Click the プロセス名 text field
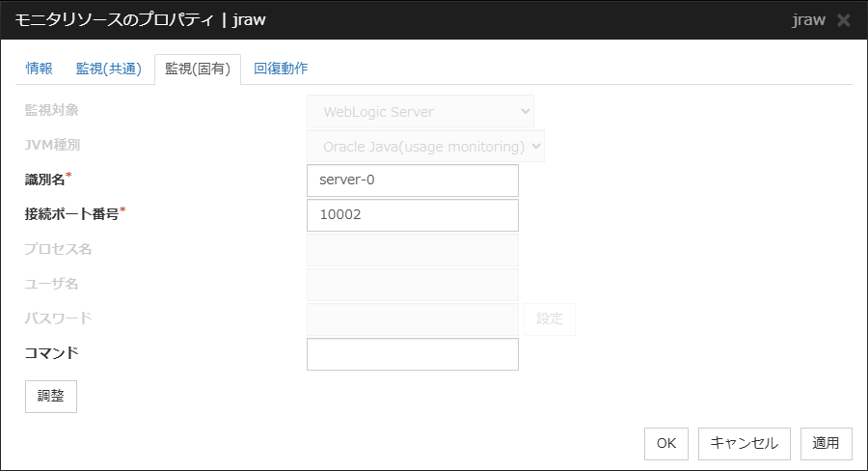Screen dimensions: 868x471 pyautogui.click(x=412, y=250)
